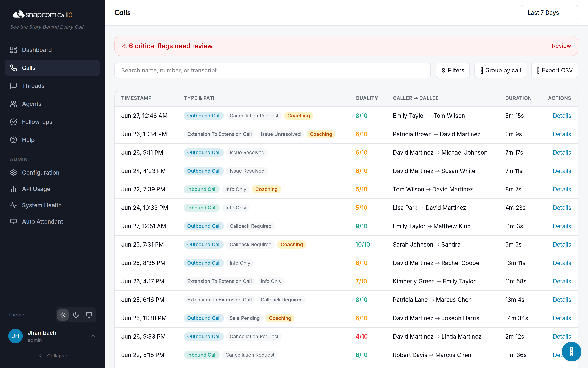Toggle Group by call view
Viewport: 588px width, 368px height.
(x=500, y=70)
